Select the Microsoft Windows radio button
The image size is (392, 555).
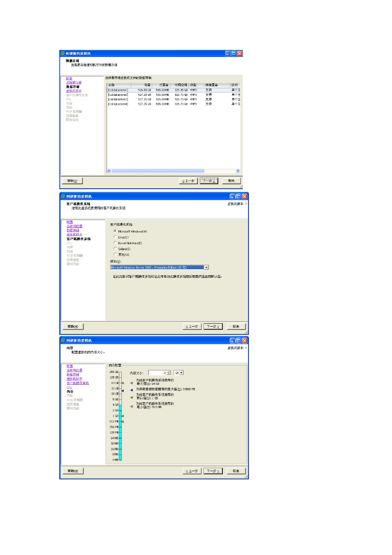[115, 231]
